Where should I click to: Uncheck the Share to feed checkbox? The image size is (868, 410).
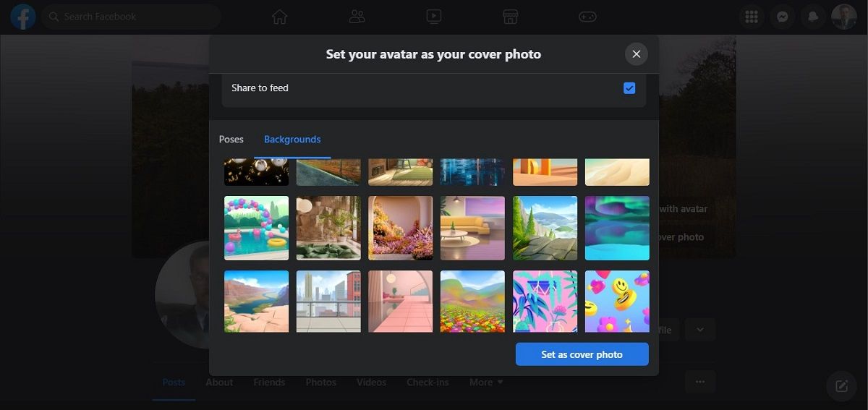point(629,88)
